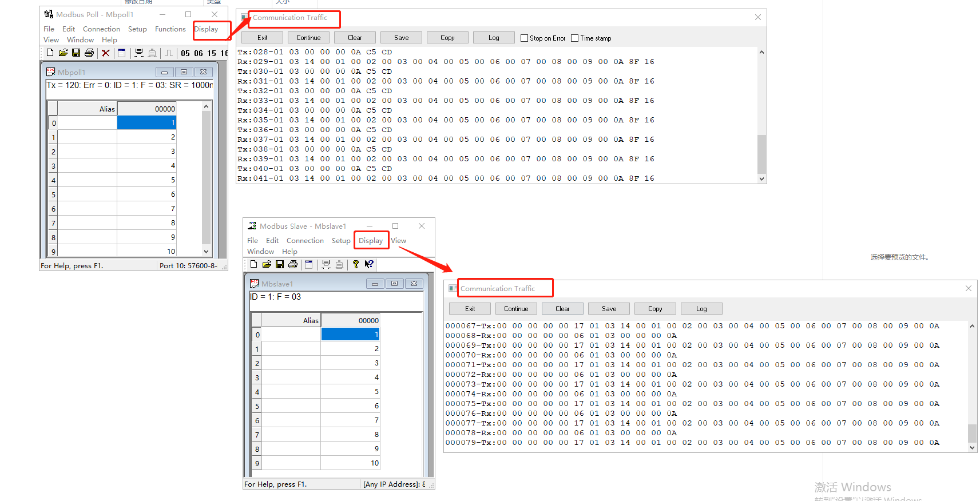
Task: Click the scroll-down arrow in Mbpoll1 table
Action: (x=207, y=251)
